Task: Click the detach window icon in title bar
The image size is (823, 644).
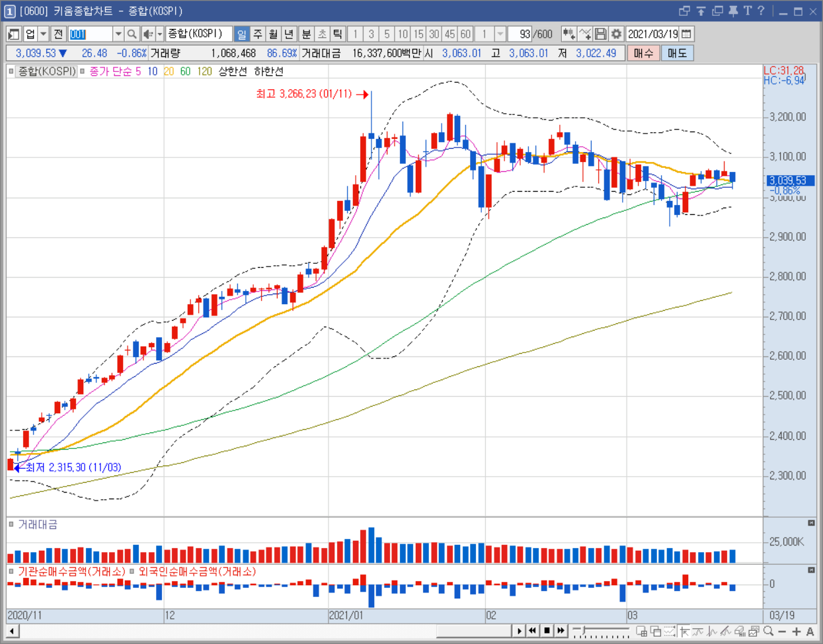Action: 684,11
